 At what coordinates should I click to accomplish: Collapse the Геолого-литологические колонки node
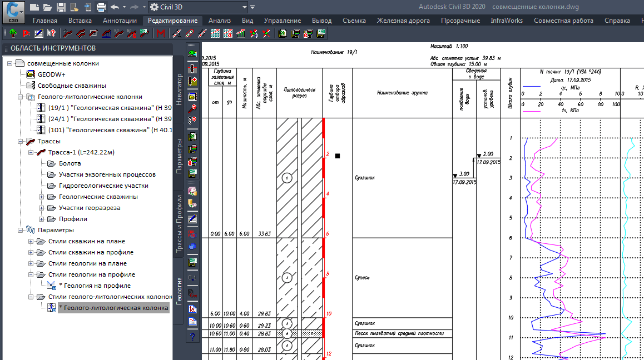pyautogui.click(x=20, y=97)
